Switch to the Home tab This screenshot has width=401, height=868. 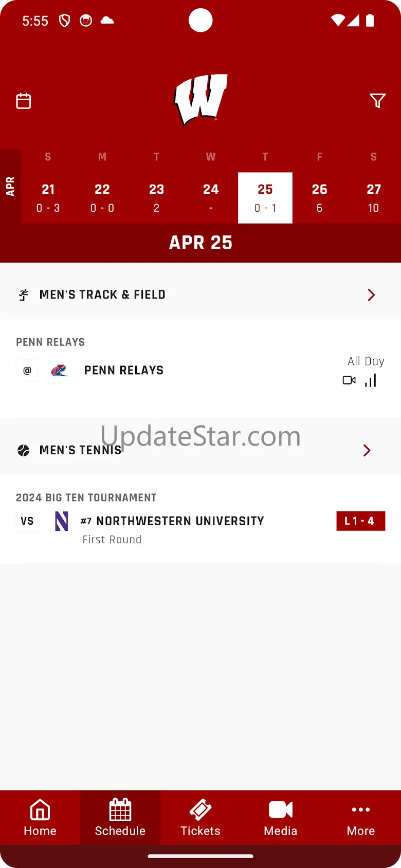pyautogui.click(x=40, y=818)
